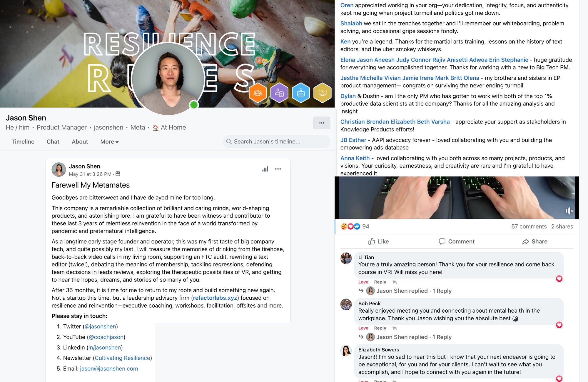The height and width of the screenshot is (382, 588).
Task: Open post insights bar chart icon
Action: pyautogui.click(x=265, y=169)
